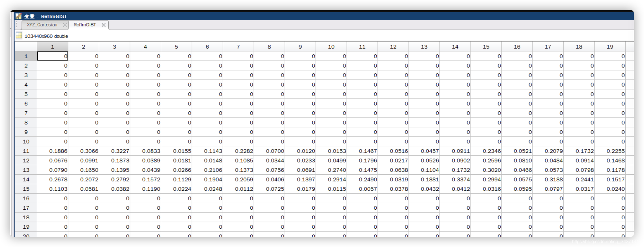The width and height of the screenshot is (644, 247).
Task: Select column header 1
Action: click(52, 47)
